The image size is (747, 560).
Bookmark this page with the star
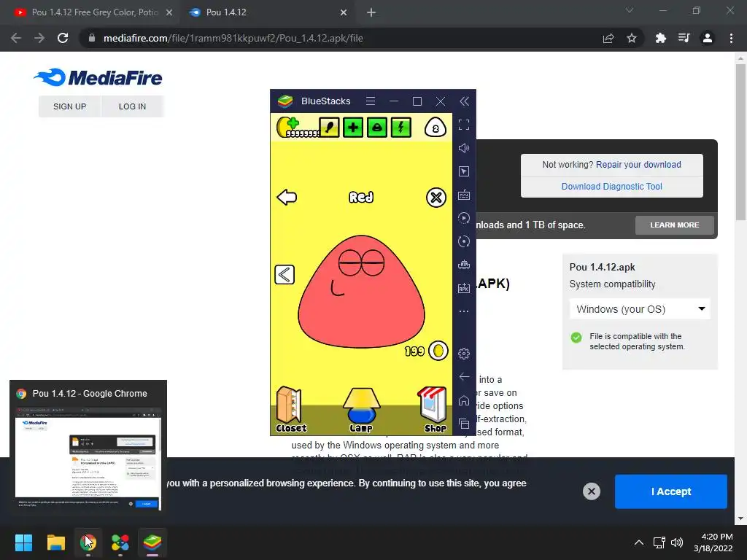point(632,38)
